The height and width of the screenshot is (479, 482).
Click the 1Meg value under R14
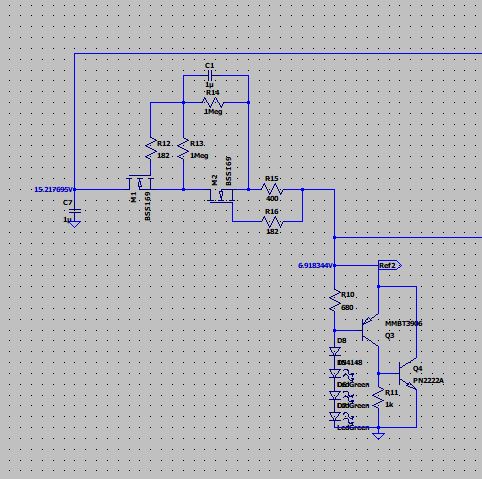click(x=213, y=111)
